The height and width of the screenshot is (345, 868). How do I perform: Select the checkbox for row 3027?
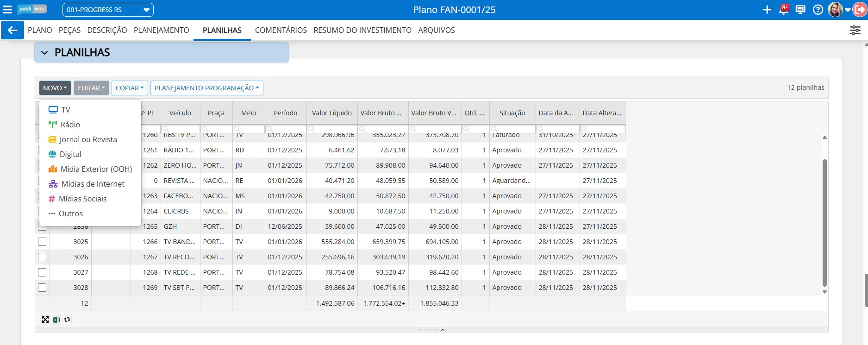pos(42,272)
